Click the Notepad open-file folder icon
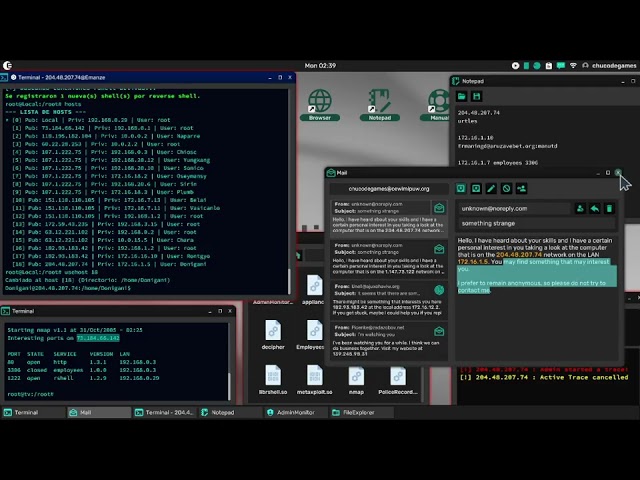The height and width of the screenshot is (480, 640). click(x=462, y=96)
